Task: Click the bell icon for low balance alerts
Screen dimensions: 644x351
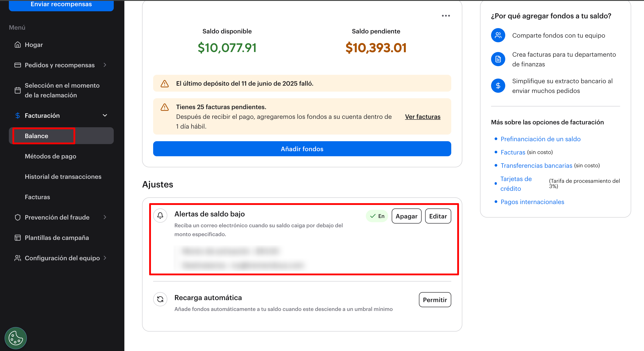Action: coord(160,216)
